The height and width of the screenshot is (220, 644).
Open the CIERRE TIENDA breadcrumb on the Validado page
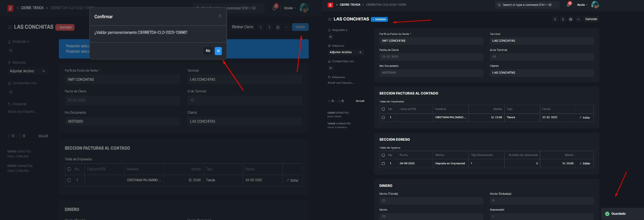point(350,5)
